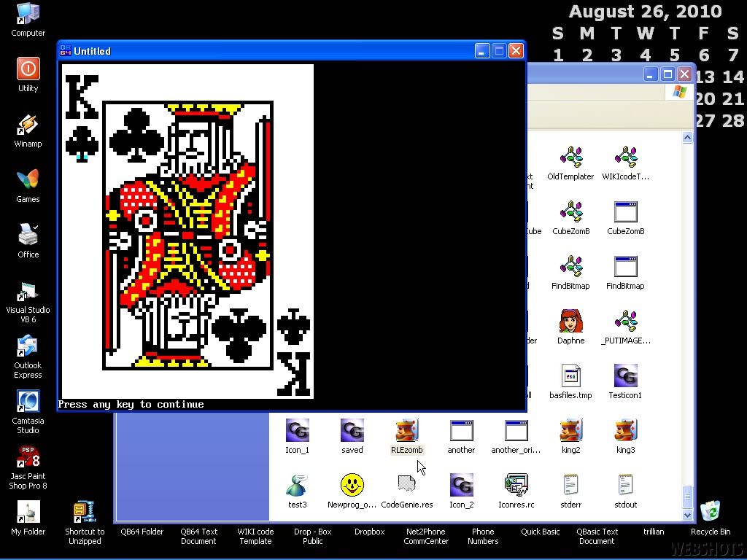Click the Untitled window title bar
This screenshot has height=560, width=747.
coord(292,50)
